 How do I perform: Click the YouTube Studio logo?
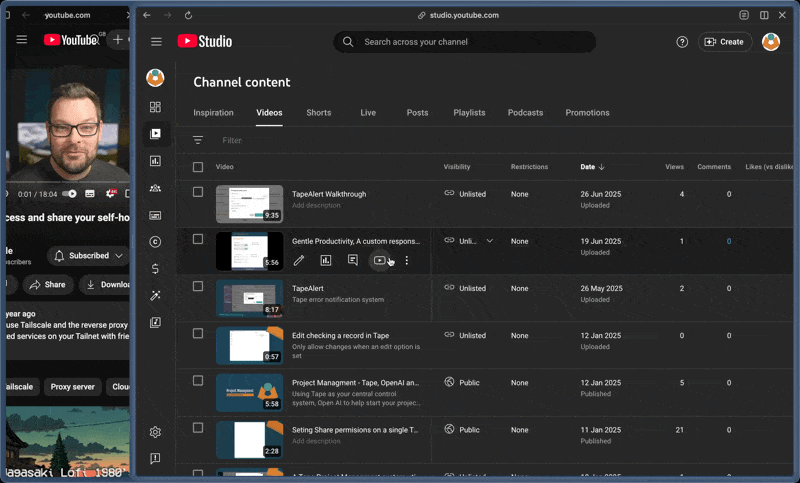(205, 41)
